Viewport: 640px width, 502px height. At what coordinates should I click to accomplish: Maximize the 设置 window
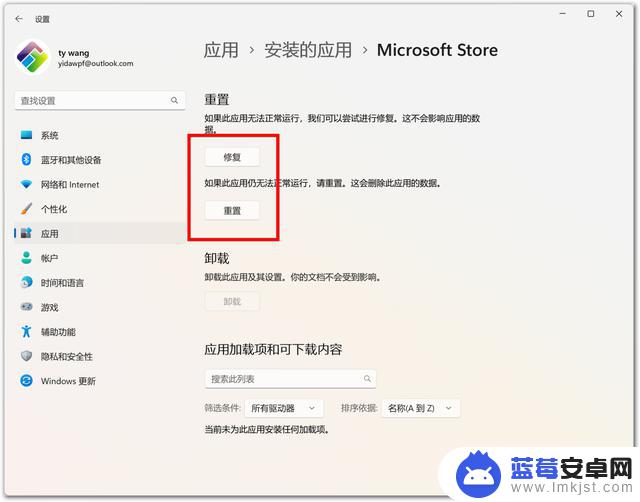tap(591, 14)
